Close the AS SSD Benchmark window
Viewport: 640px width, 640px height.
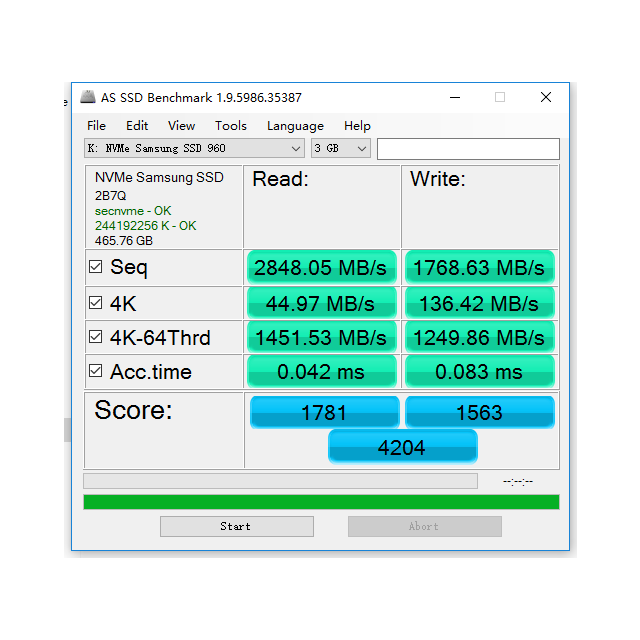[x=546, y=97]
